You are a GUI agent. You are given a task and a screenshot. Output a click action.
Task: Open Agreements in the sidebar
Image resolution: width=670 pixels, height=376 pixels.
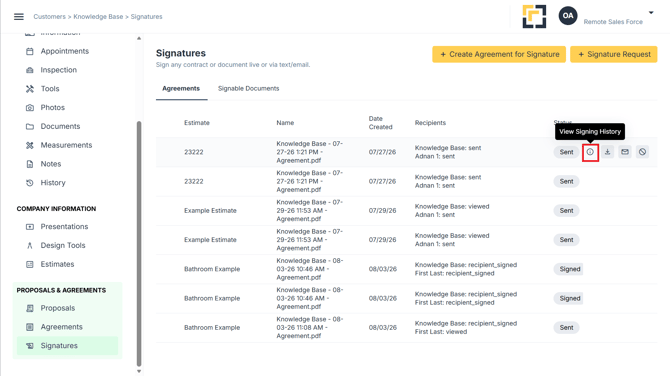[x=62, y=327]
